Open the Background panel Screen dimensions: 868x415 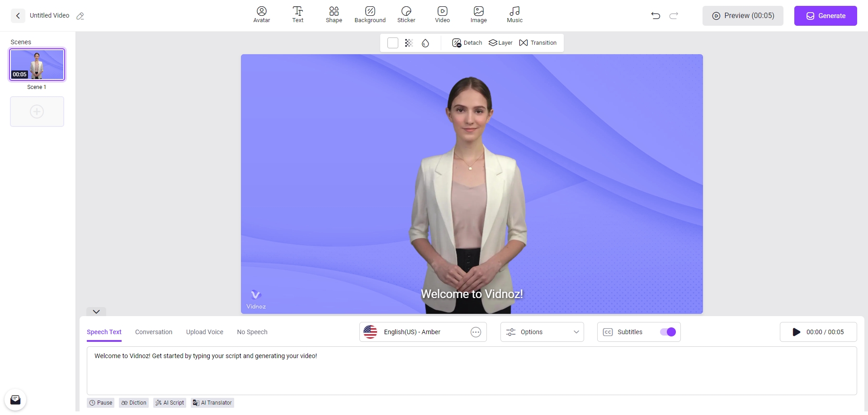tap(370, 14)
